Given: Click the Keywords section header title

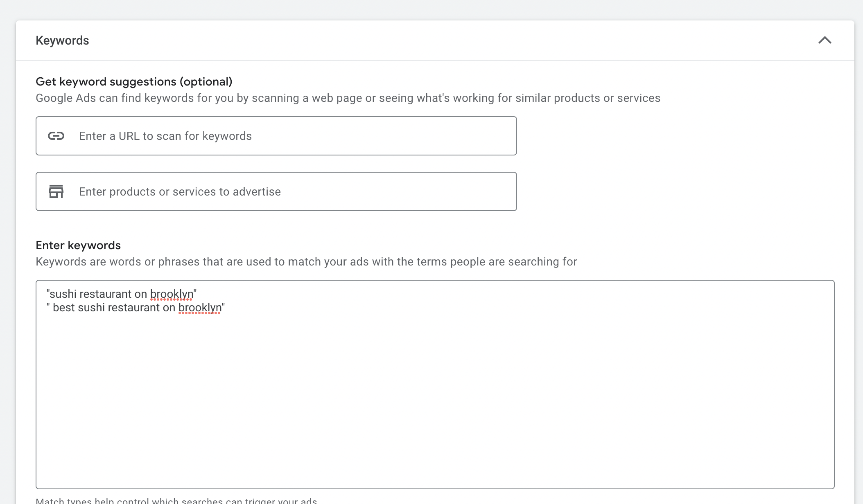Looking at the screenshot, I should pyautogui.click(x=62, y=40).
